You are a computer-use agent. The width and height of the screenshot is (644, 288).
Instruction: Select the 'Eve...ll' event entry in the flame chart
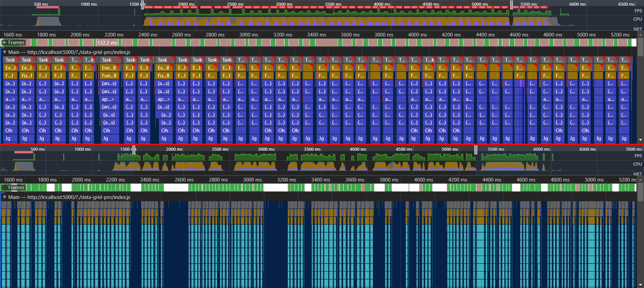[109, 68]
